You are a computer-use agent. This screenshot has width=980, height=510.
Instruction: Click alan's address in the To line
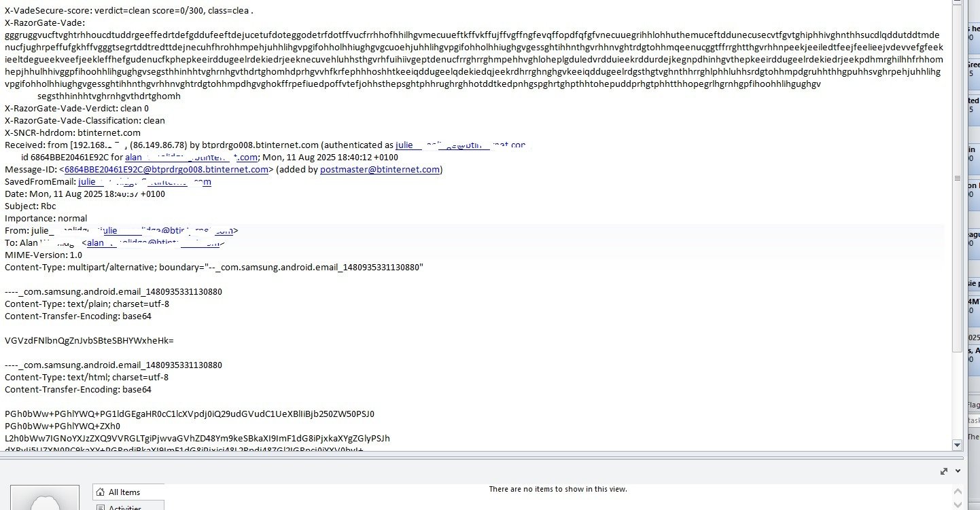(154, 243)
